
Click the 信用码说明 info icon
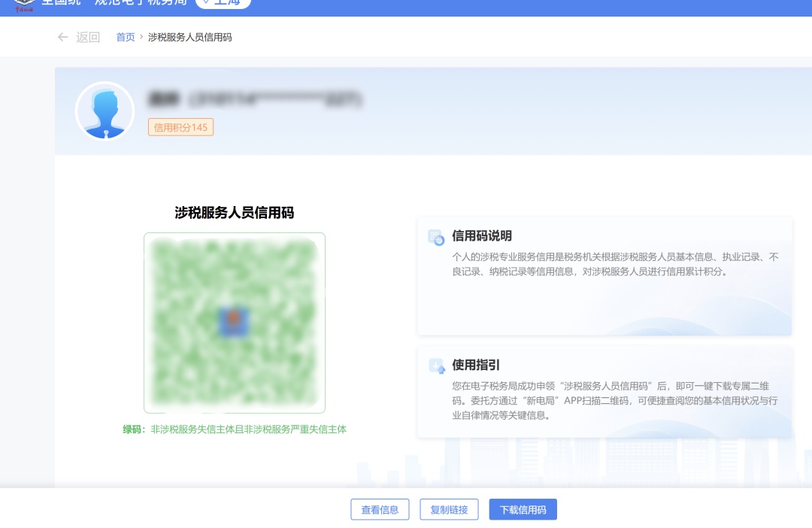(436, 237)
